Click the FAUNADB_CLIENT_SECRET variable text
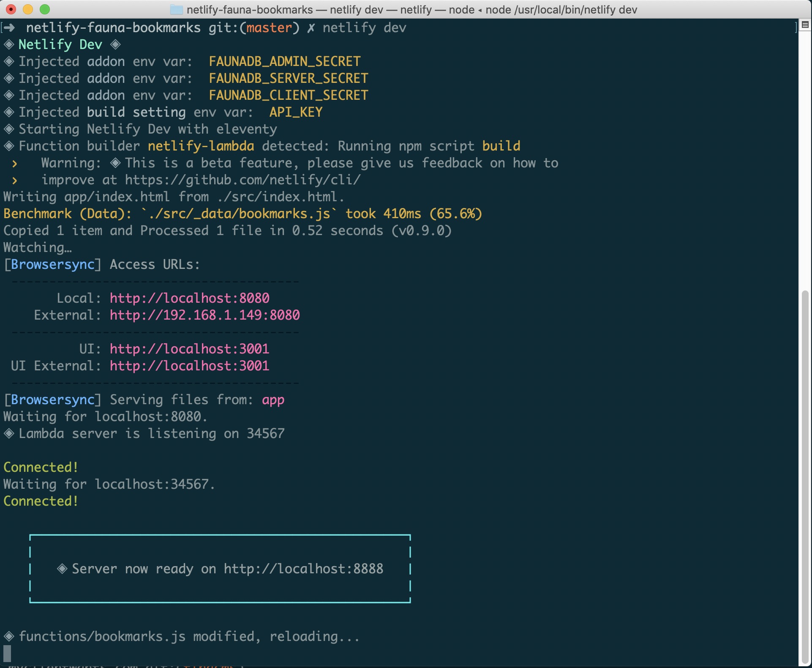 point(289,95)
